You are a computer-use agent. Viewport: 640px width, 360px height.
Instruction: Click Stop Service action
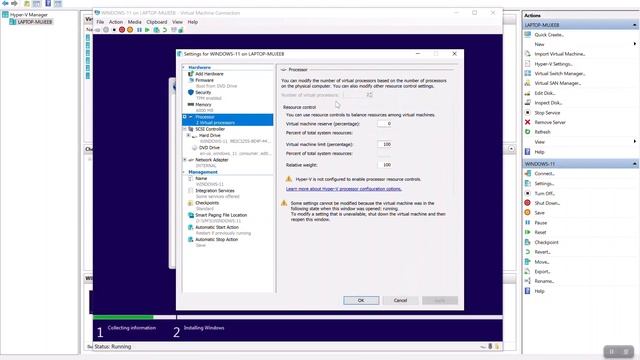[x=547, y=113]
